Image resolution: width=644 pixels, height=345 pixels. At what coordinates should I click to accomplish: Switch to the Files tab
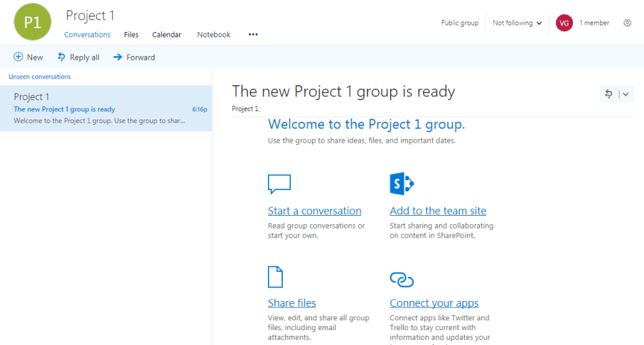point(131,34)
